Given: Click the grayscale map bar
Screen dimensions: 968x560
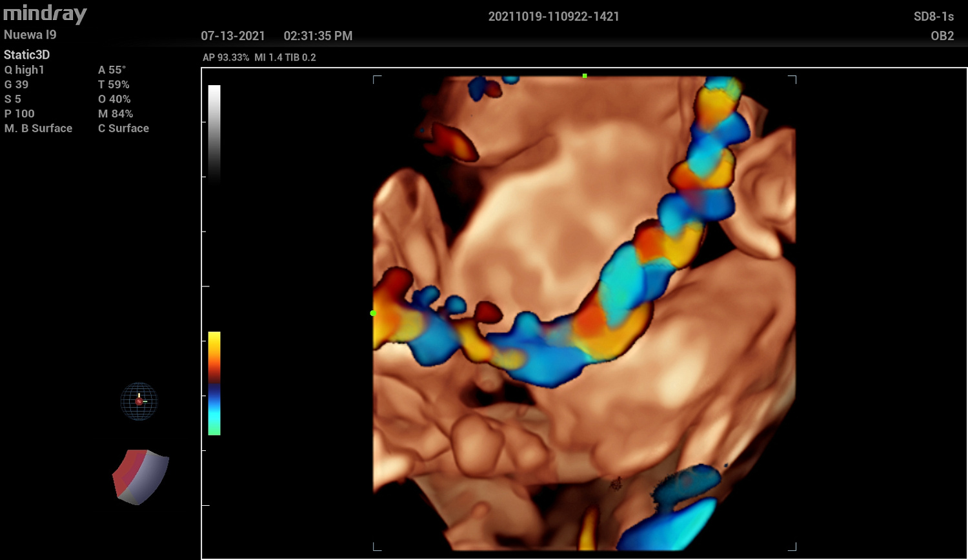Looking at the screenshot, I should tap(214, 132).
